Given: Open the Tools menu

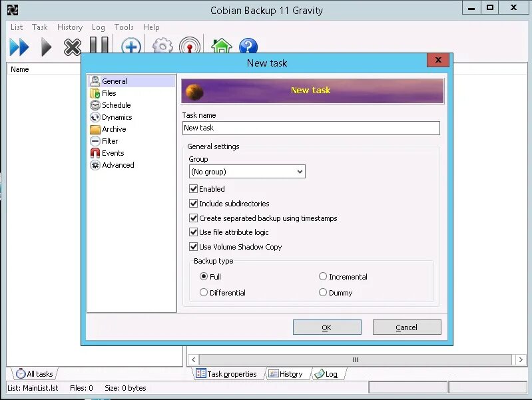Looking at the screenshot, I should (124, 27).
